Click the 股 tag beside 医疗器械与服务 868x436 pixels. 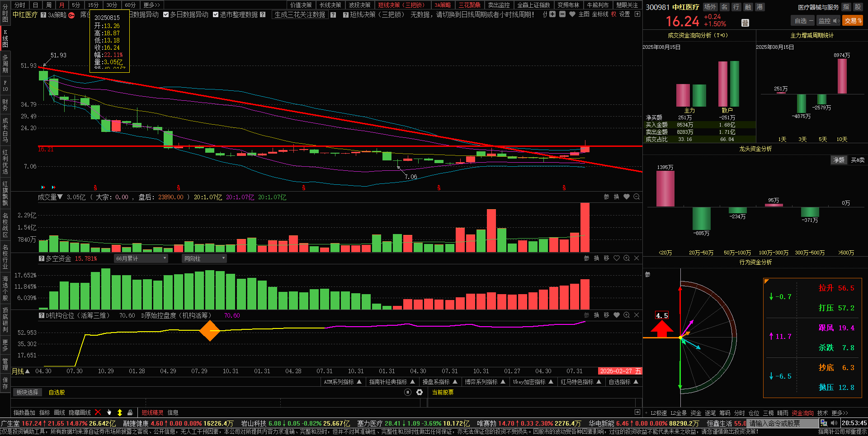(858, 7)
